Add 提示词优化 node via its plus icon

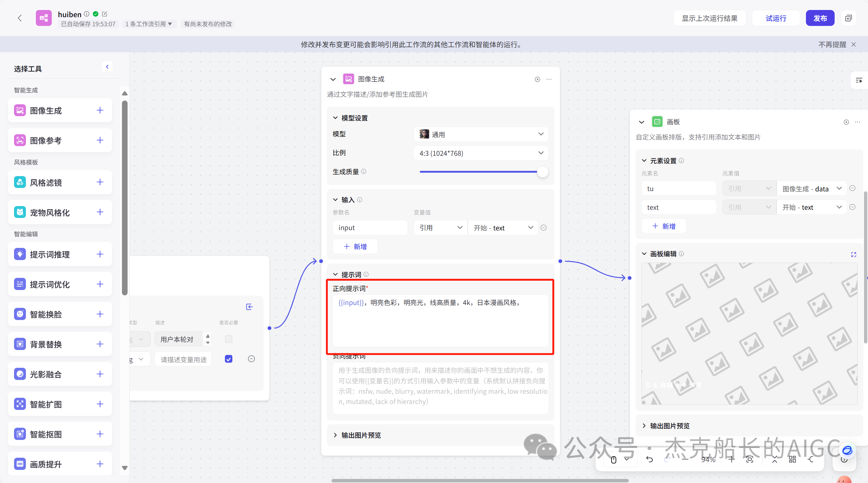click(100, 284)
